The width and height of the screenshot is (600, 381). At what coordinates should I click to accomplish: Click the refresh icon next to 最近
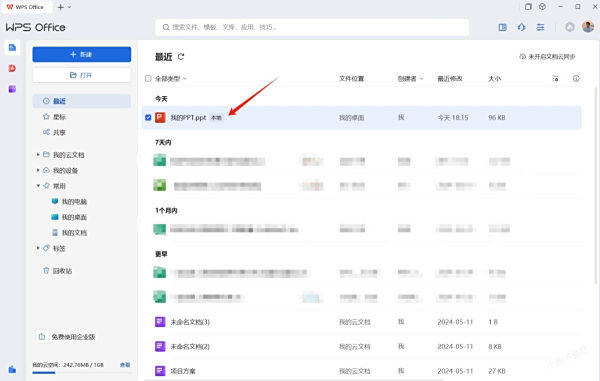coord(181,57)
